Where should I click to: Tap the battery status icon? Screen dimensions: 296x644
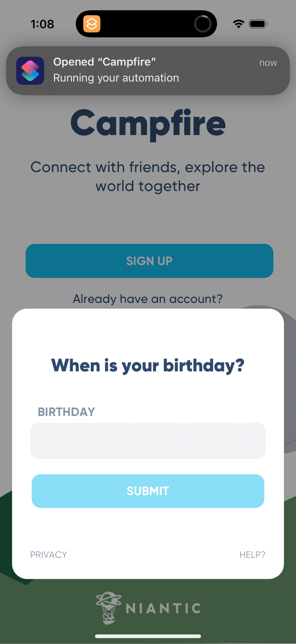(258, 24)
